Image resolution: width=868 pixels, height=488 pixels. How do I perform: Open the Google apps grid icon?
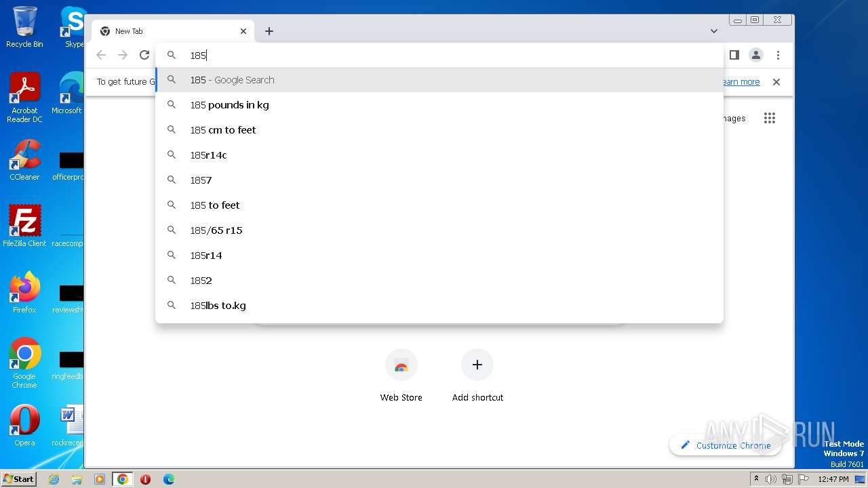(x=769, y=119)
